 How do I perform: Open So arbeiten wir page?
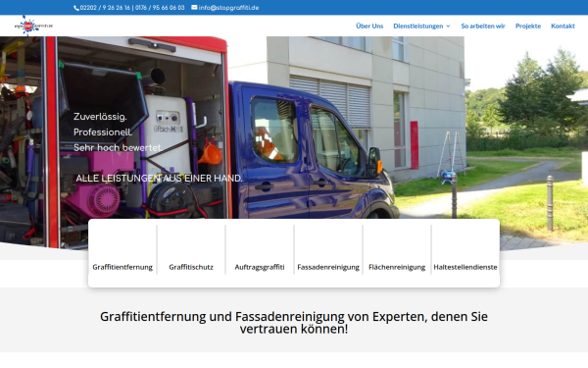coord(483,26)
